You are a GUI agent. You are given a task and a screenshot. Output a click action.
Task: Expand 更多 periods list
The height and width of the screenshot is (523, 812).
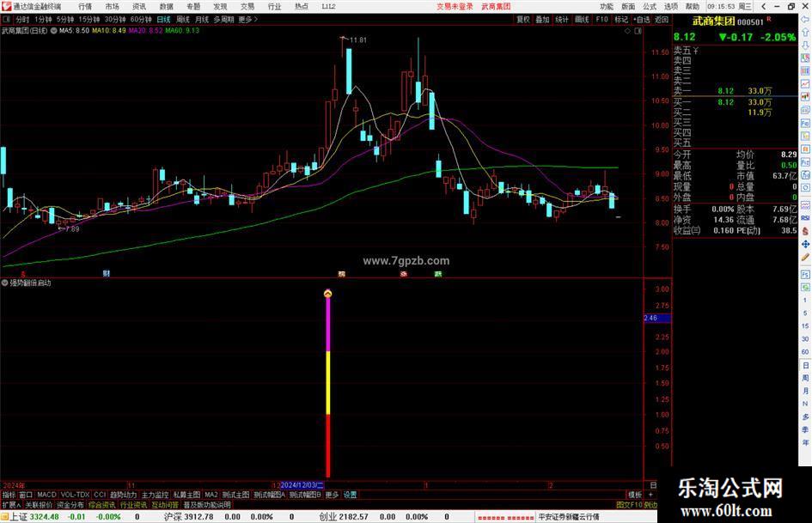(x=247, y=19)
